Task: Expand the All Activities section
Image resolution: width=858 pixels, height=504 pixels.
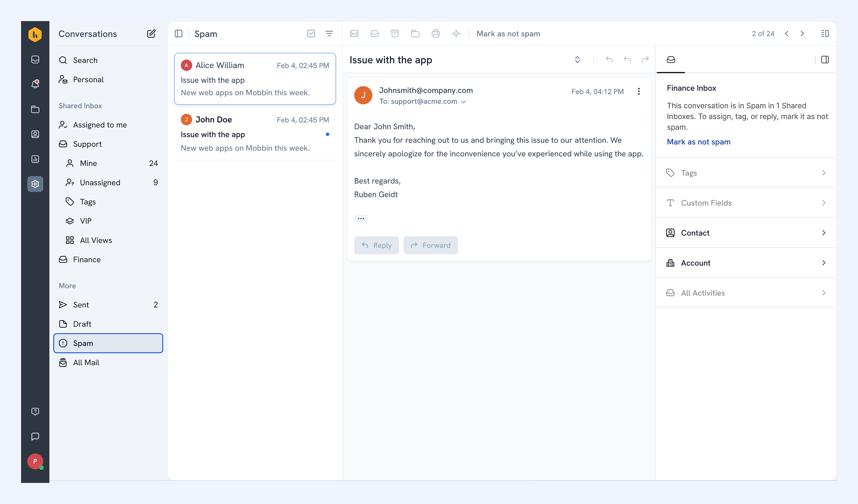Action: [746, 293]
